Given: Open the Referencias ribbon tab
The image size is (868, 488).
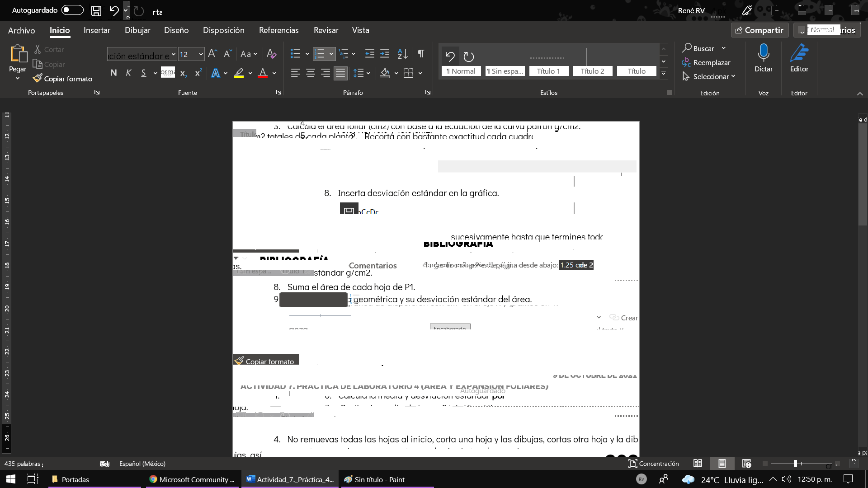Looking at the screenshot, I should point(278,30).
